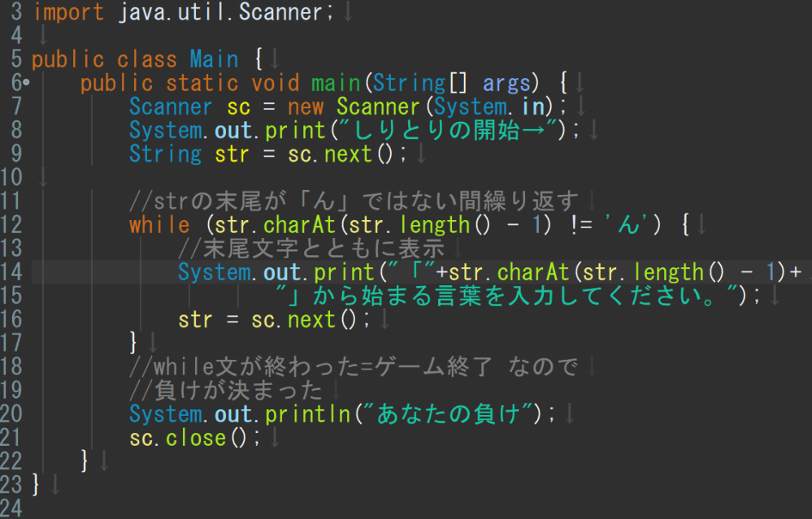The height and width of the screenshot is (519, 812).
Task: Click the comment 'strの末尾が「ん」ではない間繰り返す'
Action: [x=354, y=201]
